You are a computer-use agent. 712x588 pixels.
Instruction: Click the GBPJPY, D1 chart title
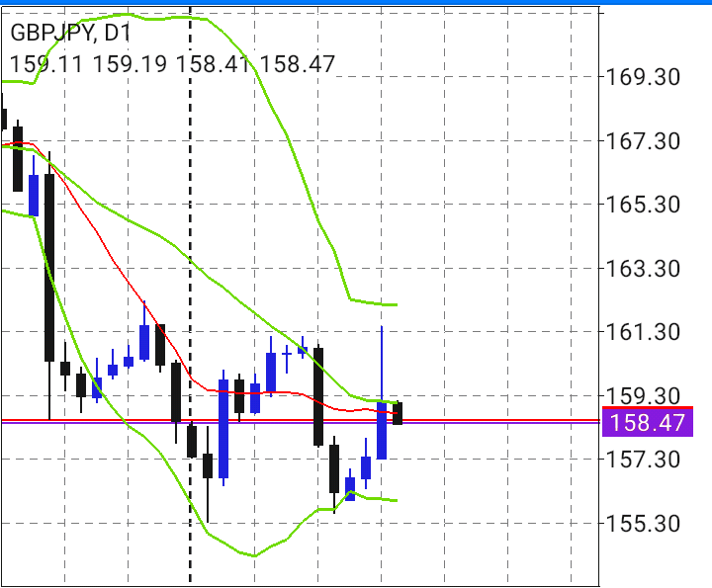pyautogui.click(x=70, y=34)
